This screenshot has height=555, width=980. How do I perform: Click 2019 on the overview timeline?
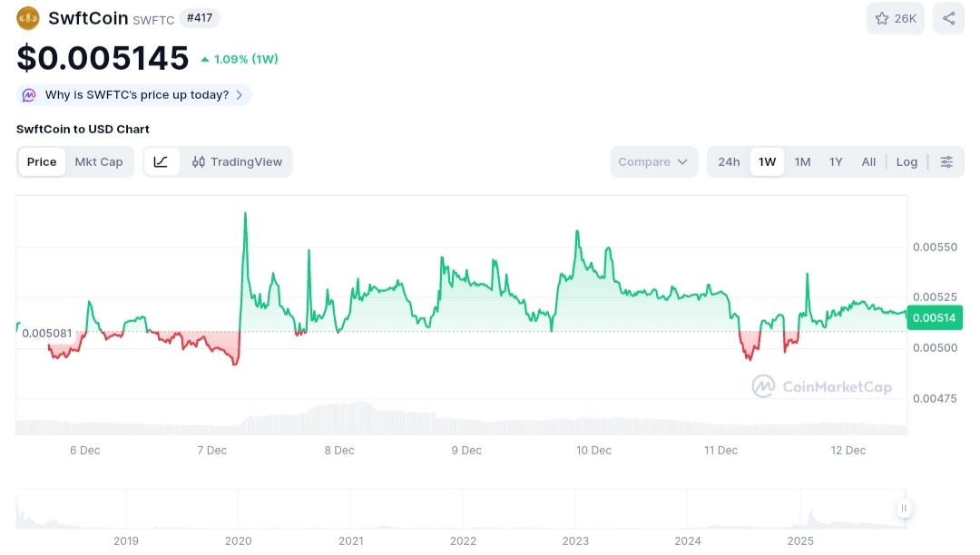(x=125, y=540)
